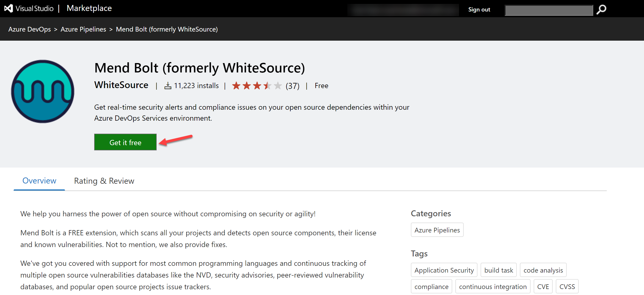Click the Categories heading
This screenshot has width=644, height=295.
[431, 213]
